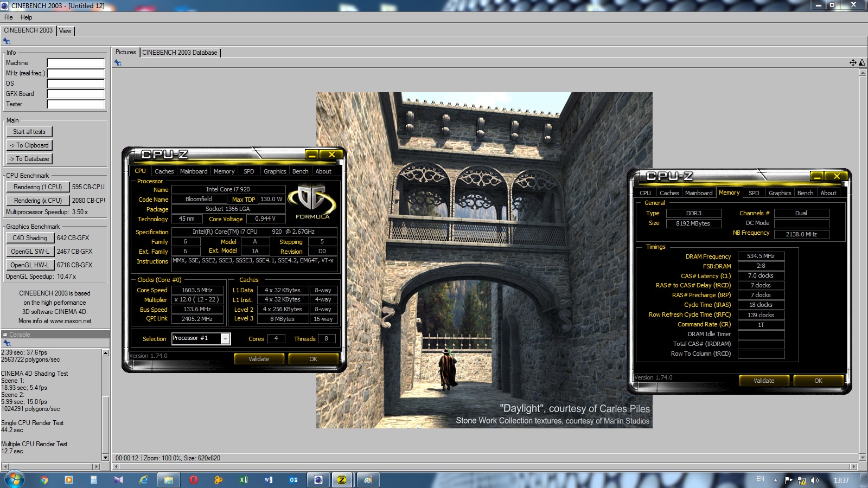
Task: Run Rendering (1 CPU) benchmark
Action: click(38, 187)
